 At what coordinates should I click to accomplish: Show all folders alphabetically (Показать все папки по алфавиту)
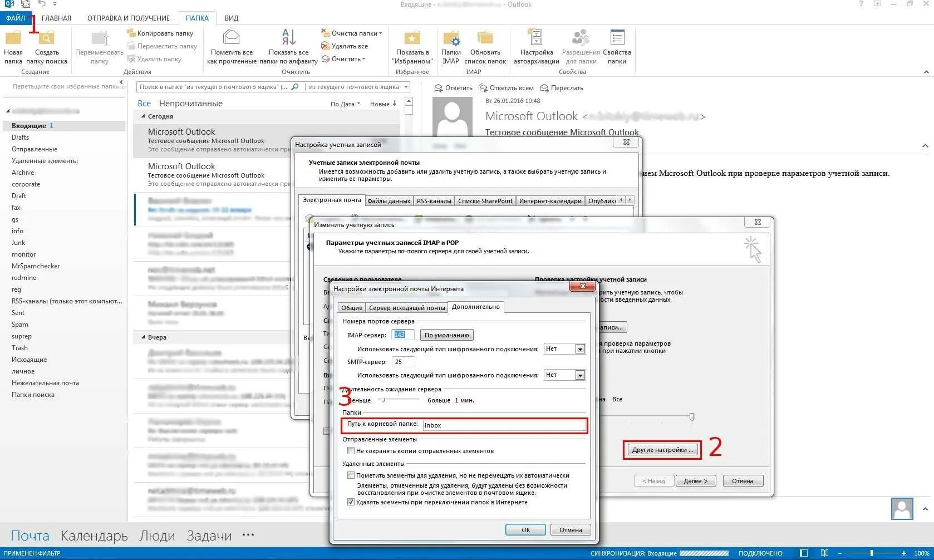pos(288,48)
